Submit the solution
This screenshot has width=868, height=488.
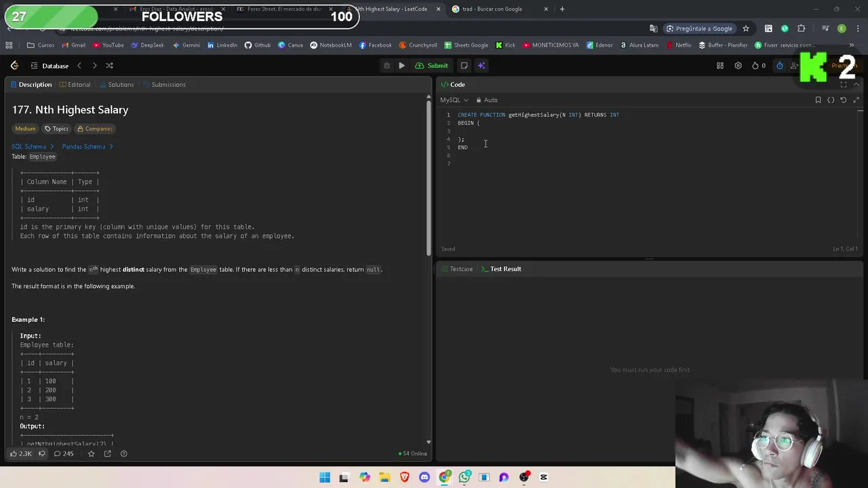click(432, 66)
